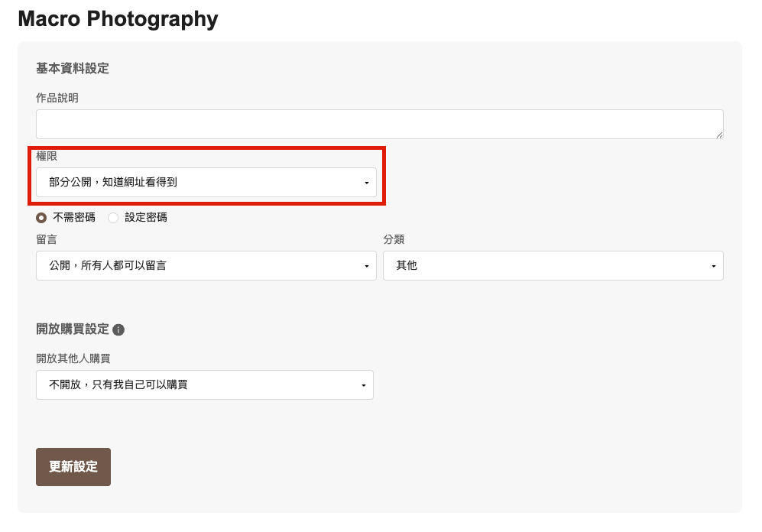Click the 開放購買設定 section heading
Screen dimensions: 762x532
pyautogui.click(x=73, y=329)
